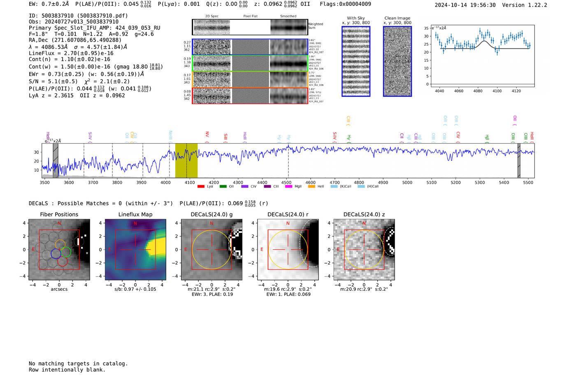
Task: Click the SiII line marker above spectrum
Action: [225, 138]
